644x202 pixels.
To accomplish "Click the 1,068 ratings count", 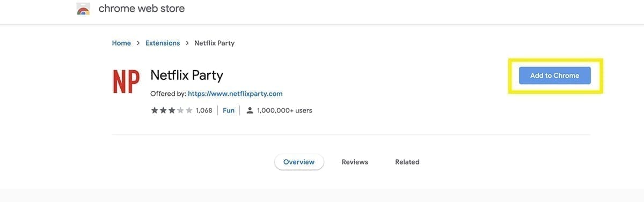I will coord(204,110).
